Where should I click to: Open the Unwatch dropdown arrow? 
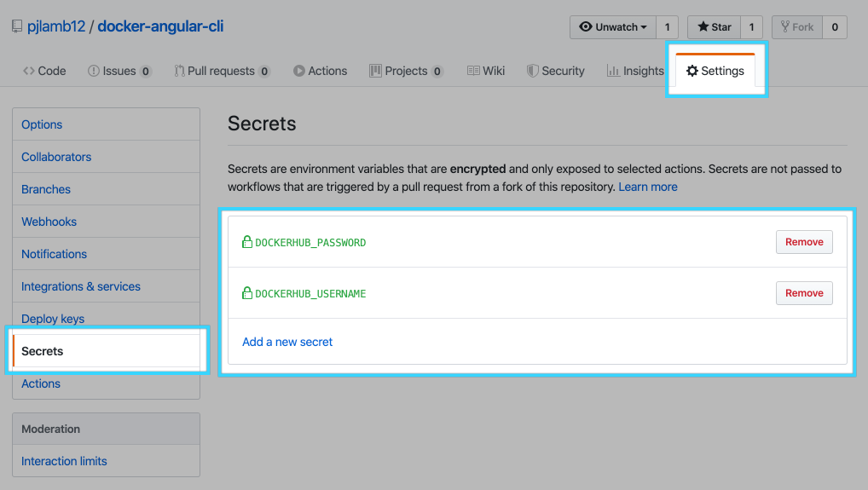tap(643, 27)
